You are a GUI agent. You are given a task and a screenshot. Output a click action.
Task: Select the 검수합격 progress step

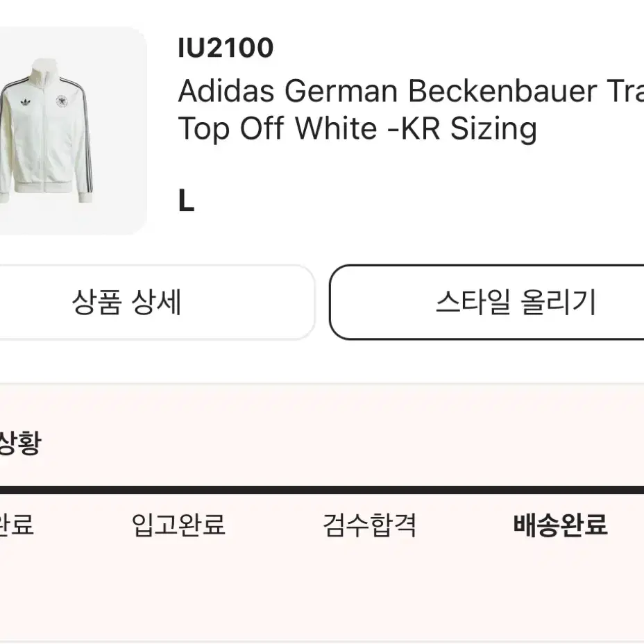pos(370,525)
